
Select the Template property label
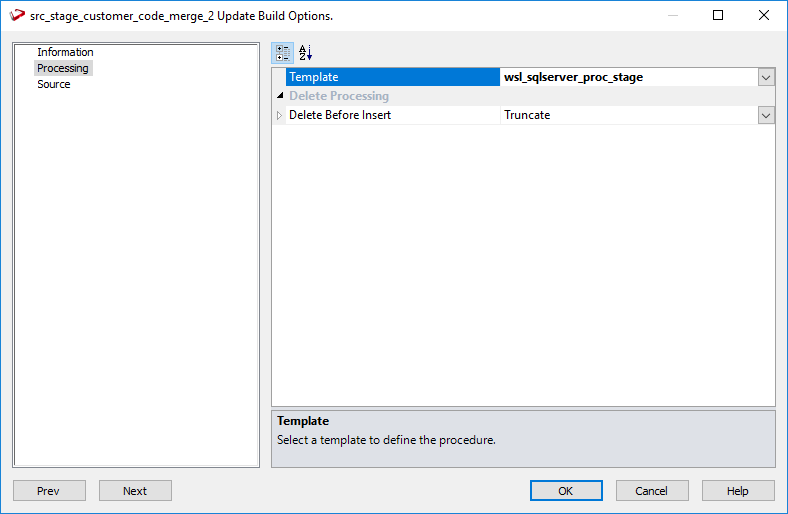[x=314, y=78]
